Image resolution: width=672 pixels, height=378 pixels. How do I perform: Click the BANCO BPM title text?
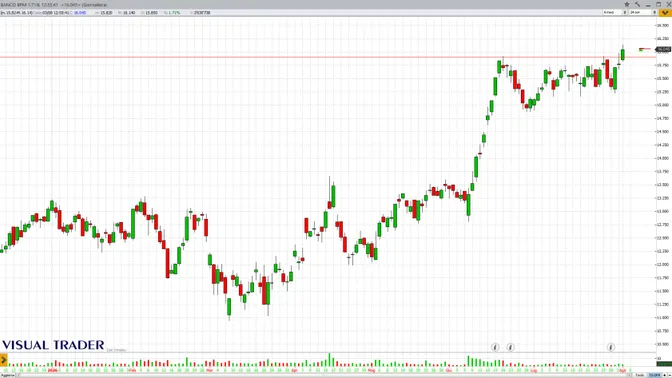pos(14,5)
